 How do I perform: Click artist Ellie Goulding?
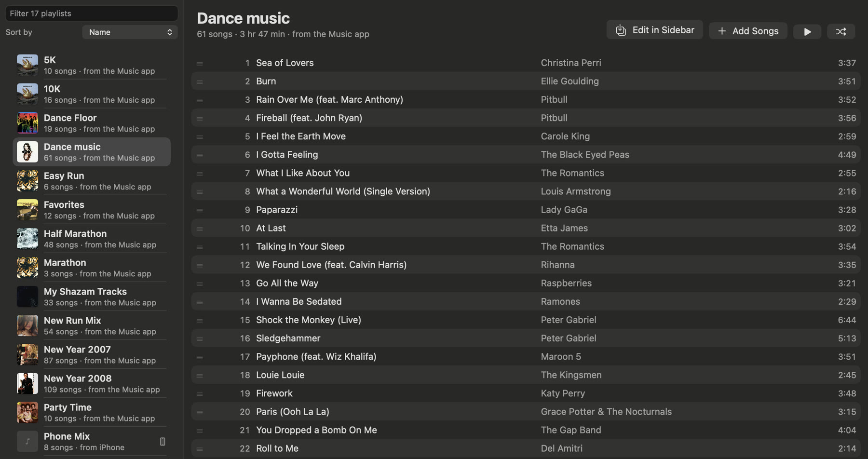point(570,81)
